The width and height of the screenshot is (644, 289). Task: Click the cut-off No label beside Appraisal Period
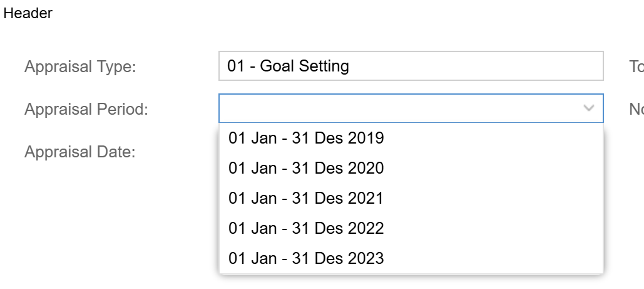636,109
